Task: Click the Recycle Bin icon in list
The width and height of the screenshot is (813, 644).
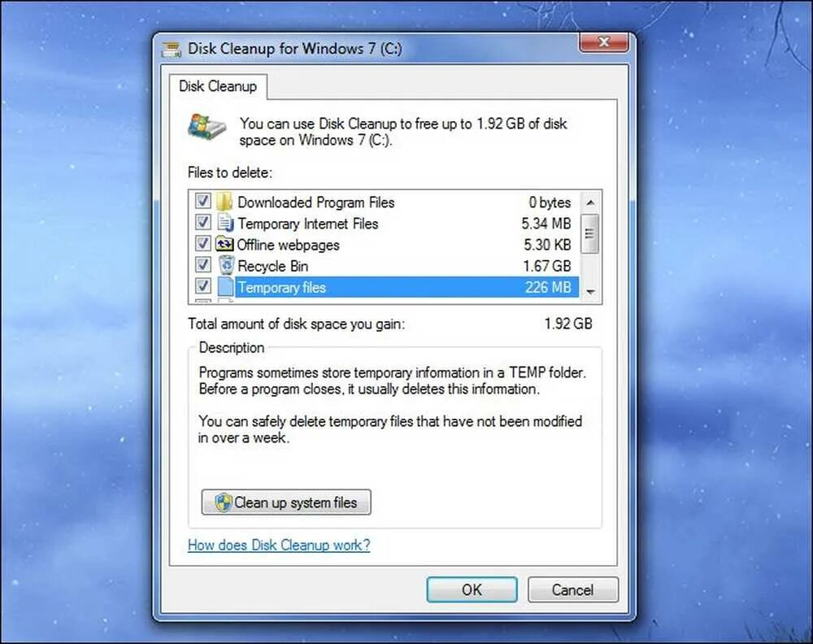Action: pyautogui.click(x=226, y=265)
